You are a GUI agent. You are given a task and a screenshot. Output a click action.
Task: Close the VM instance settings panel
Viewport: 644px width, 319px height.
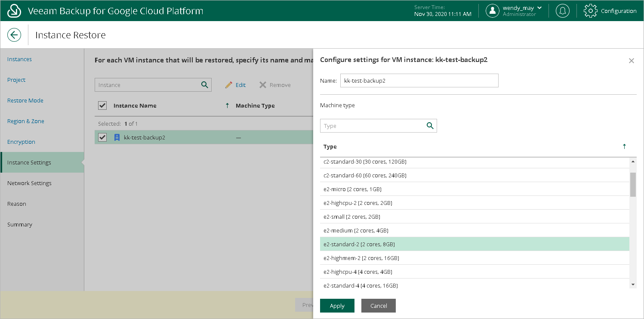tap(631, 61)
